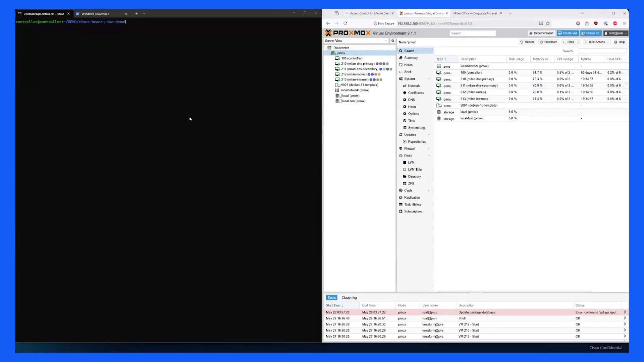Click the Create VM button
Viewport: 644px width, 362px height.
coord(568,33)
